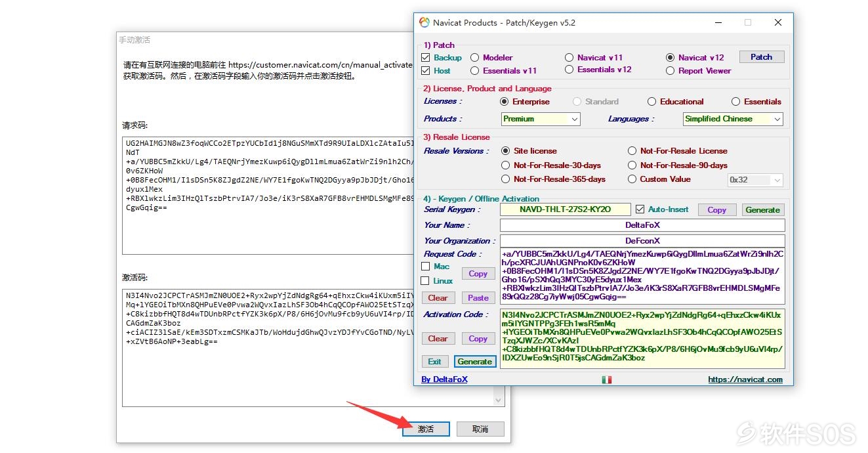Open the Languages dropdown showing Simplified Chinese
This screenshot has height=453, width=868.
coord(733,119)
